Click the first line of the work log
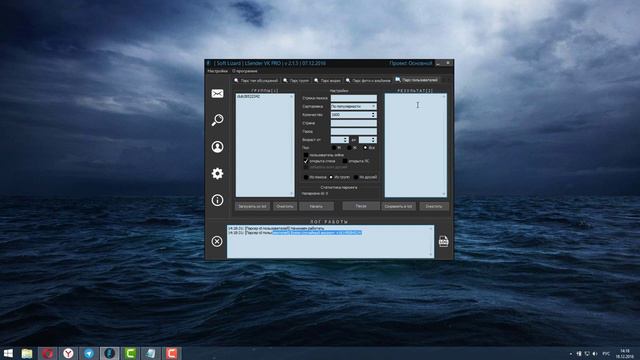 coord(276,228)
